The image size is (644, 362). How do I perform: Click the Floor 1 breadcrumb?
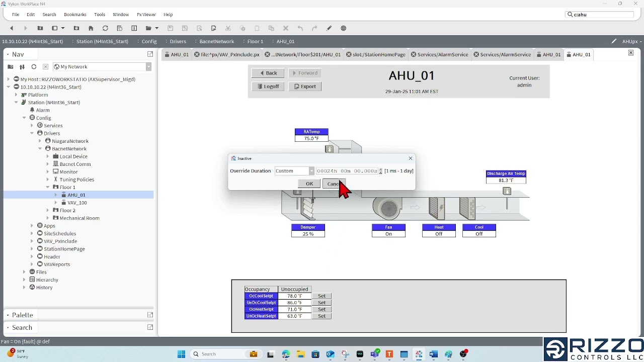[255, 41]
